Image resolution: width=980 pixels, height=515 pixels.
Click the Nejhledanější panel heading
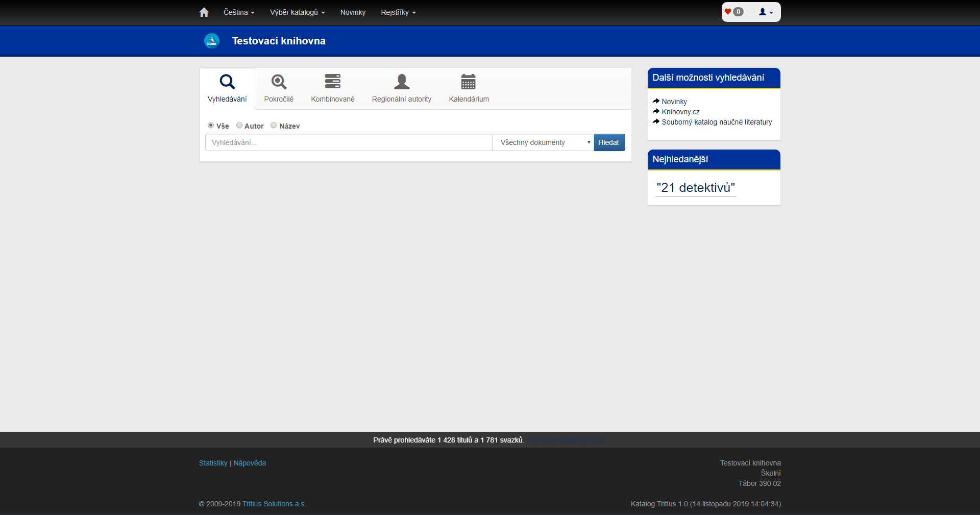point(680,159)
